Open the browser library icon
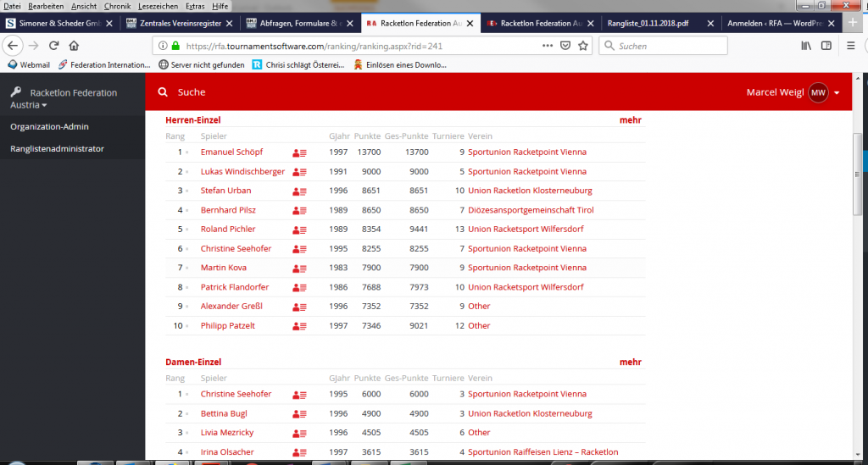868x465 pixels. 806,46
